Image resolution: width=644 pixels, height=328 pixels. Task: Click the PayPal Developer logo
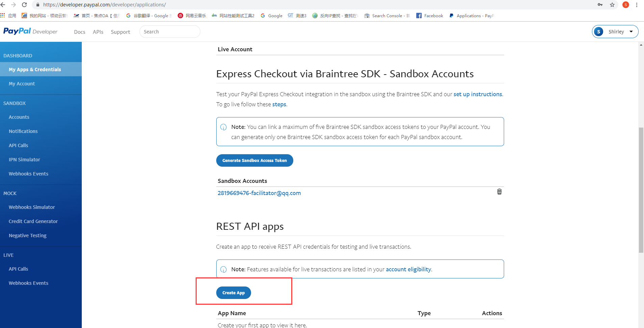click(30, 31)
